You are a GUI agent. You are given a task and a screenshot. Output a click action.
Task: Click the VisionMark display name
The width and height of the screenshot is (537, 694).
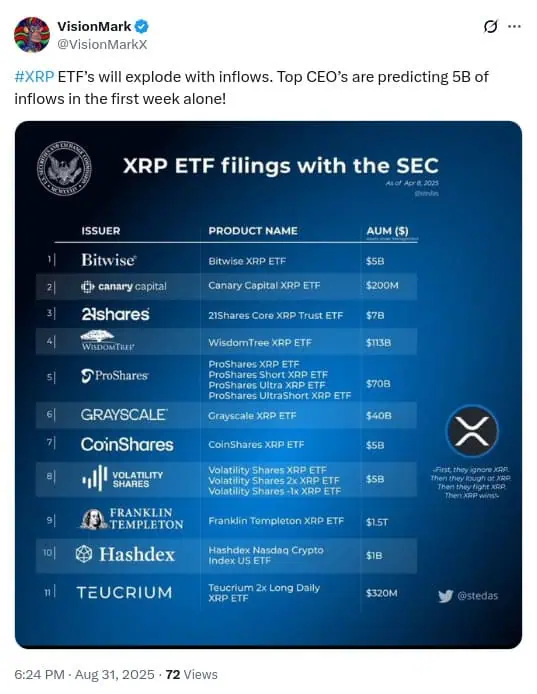coord(94,27)
